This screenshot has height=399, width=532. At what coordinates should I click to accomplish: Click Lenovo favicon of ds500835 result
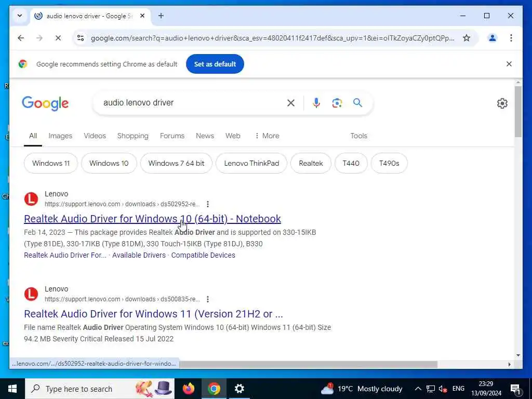[x=31, y=294]
